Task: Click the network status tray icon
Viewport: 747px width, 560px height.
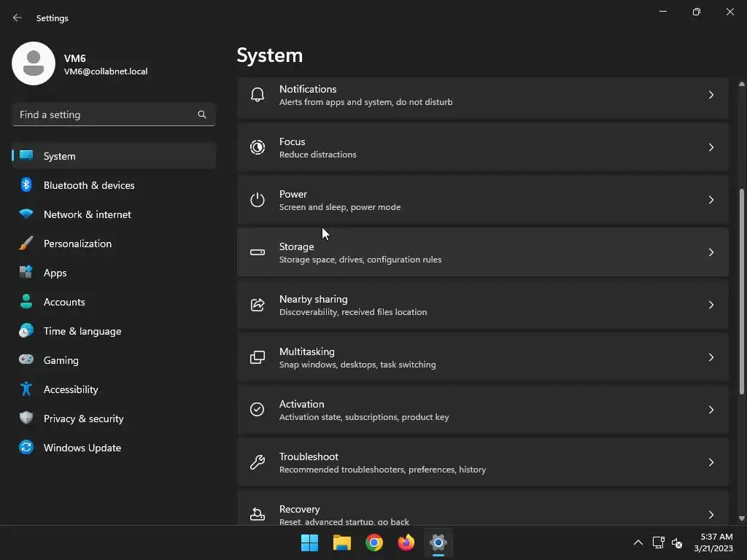Action: coord(659,542)
